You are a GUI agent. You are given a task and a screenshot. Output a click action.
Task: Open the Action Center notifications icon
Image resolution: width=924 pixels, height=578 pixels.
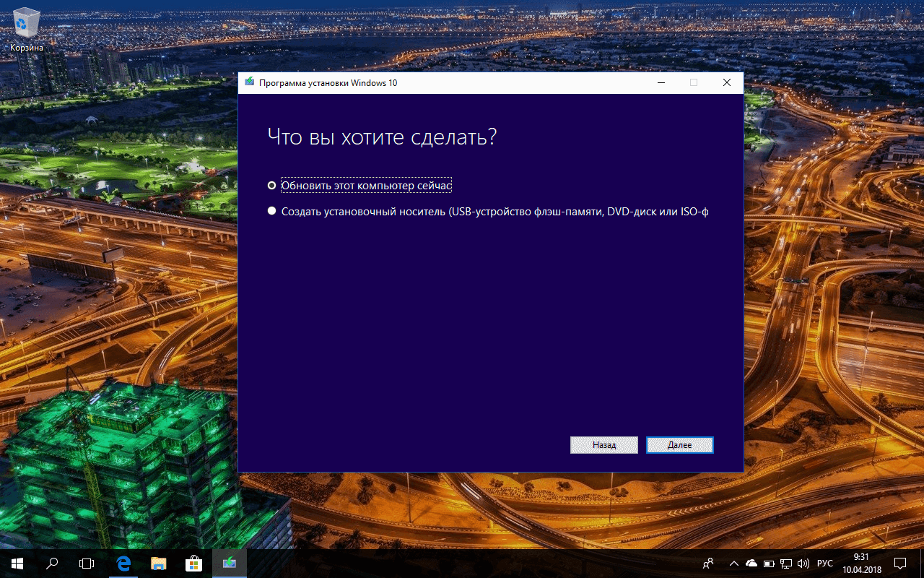(900, 564)
